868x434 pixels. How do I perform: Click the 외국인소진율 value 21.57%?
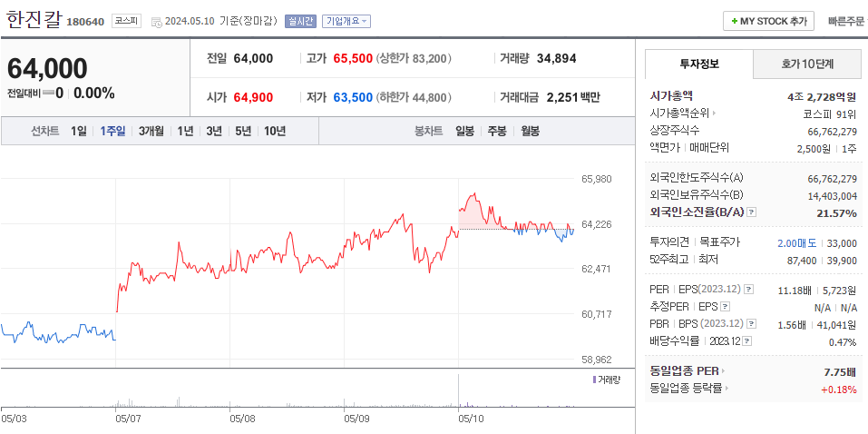coord(837,212)
